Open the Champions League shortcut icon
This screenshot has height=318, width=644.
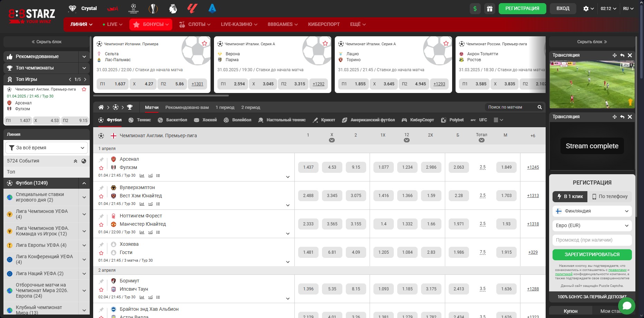click(x=133, y=9)
